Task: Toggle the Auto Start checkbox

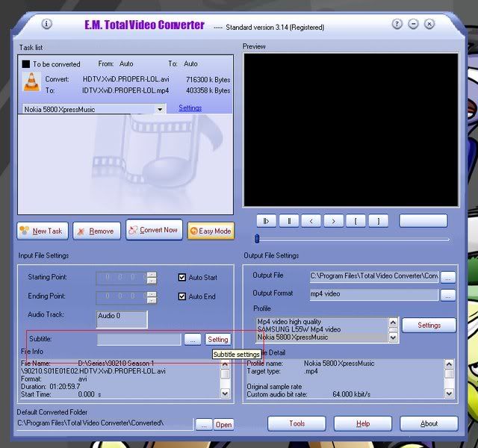Action: 181,278
